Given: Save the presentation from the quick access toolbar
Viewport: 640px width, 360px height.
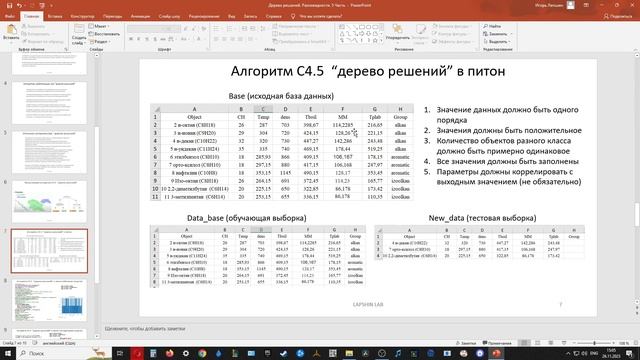Looking at the screenshot, I should (x=9, y=5).
